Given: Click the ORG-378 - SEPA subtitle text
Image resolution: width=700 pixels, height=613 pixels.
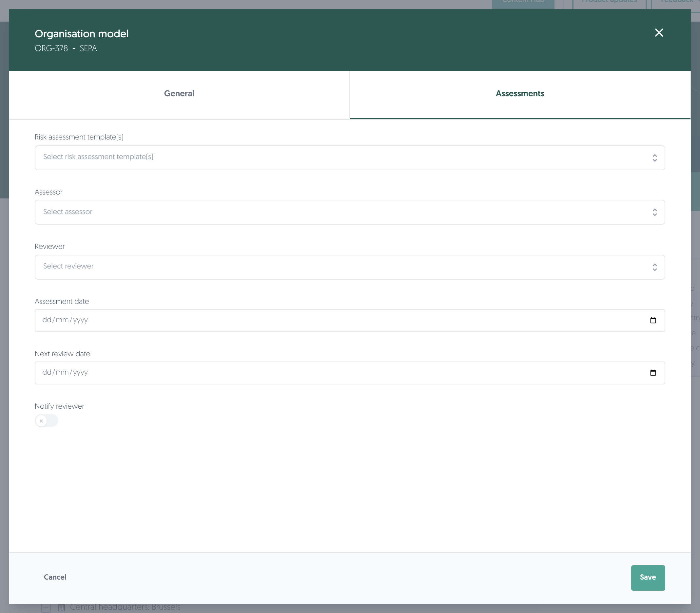Looking at the screenshot, I should click(x=66, y=48).
